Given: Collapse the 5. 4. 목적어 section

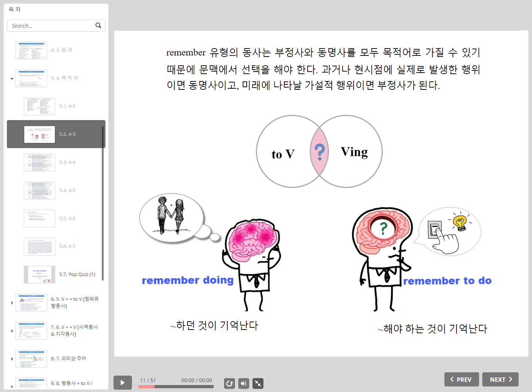Looking at the screenshot, I should click(x=12, y=78).
